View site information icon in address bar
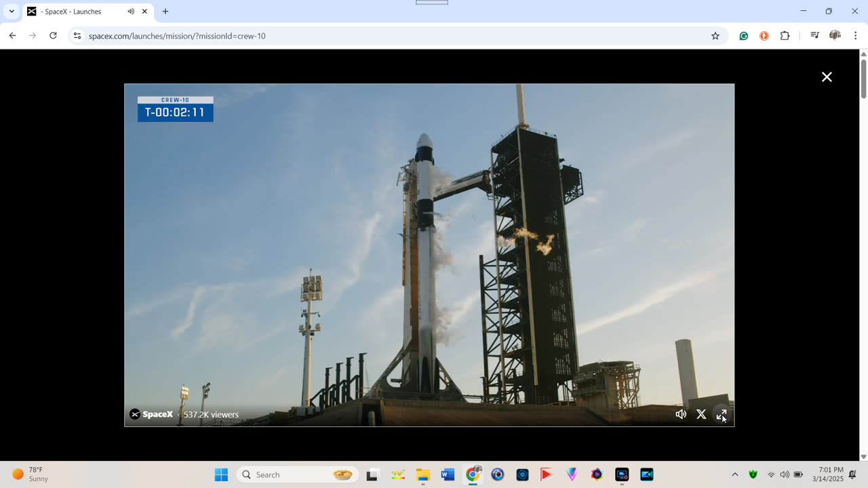 tap(77, 36)
